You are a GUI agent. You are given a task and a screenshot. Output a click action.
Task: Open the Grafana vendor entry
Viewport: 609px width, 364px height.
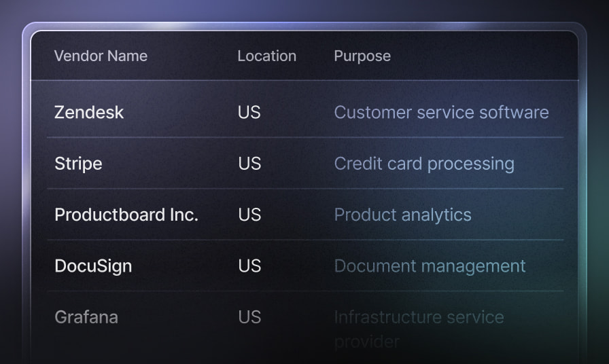tap(86, 316)
